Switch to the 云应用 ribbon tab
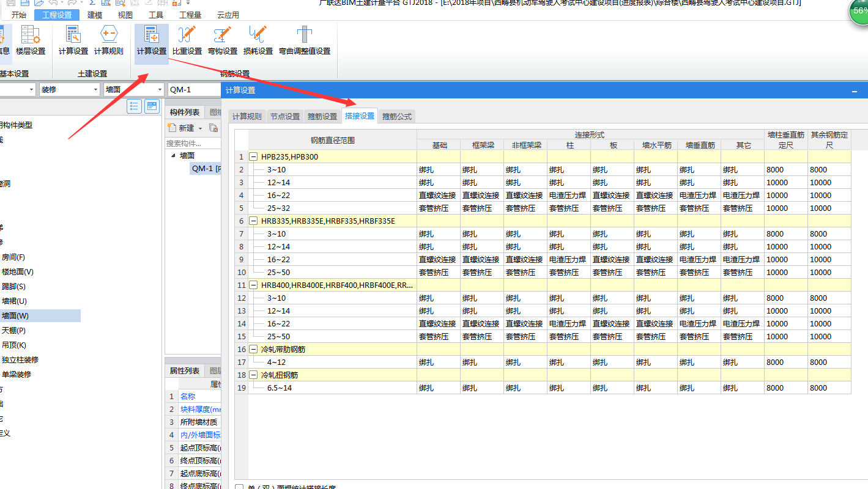The width and height of the screenshot is (868, 489). click(x=228, y=15)
